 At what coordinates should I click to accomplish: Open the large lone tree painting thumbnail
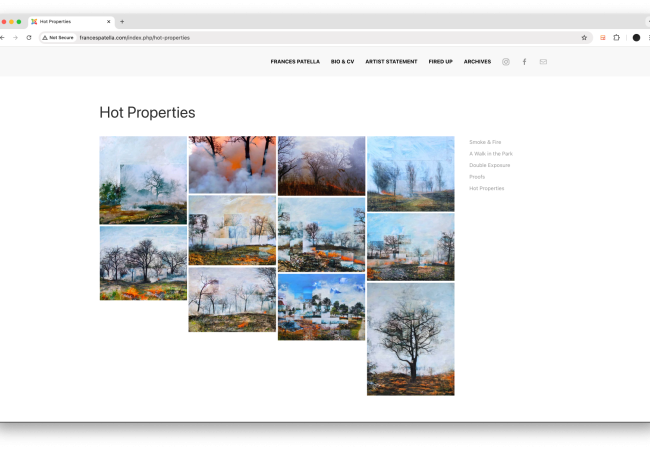(410, 339)
